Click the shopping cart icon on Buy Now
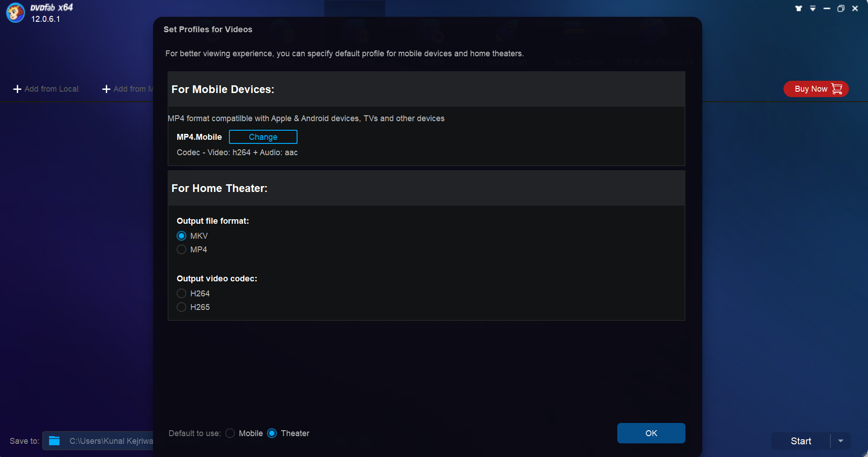This screenshot has height=457, width=868. (x=837, y=89)
